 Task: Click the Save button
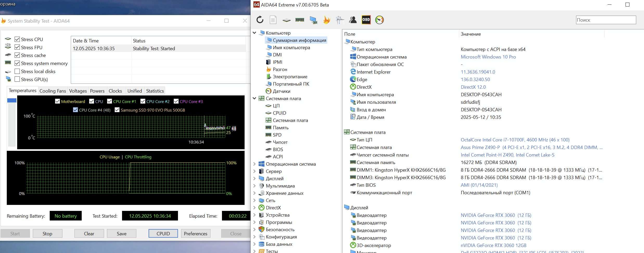122,233
